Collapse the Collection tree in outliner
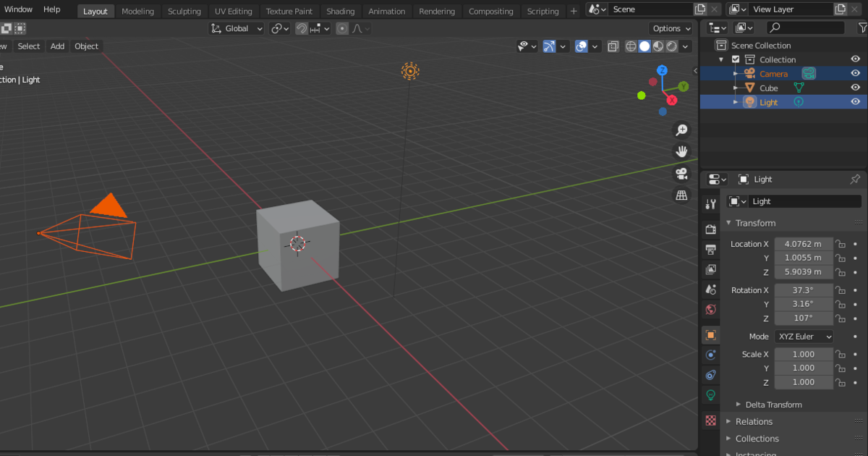This screenshot has width=868, height=456. 721,59
